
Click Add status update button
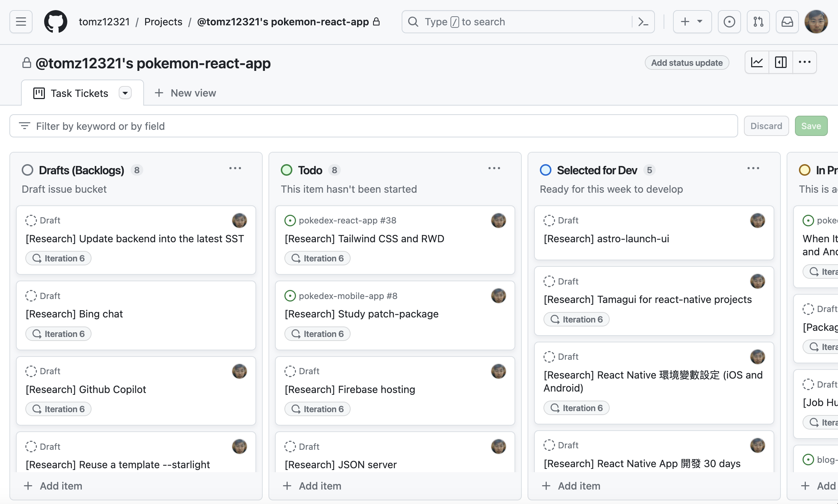coord(687,63)
